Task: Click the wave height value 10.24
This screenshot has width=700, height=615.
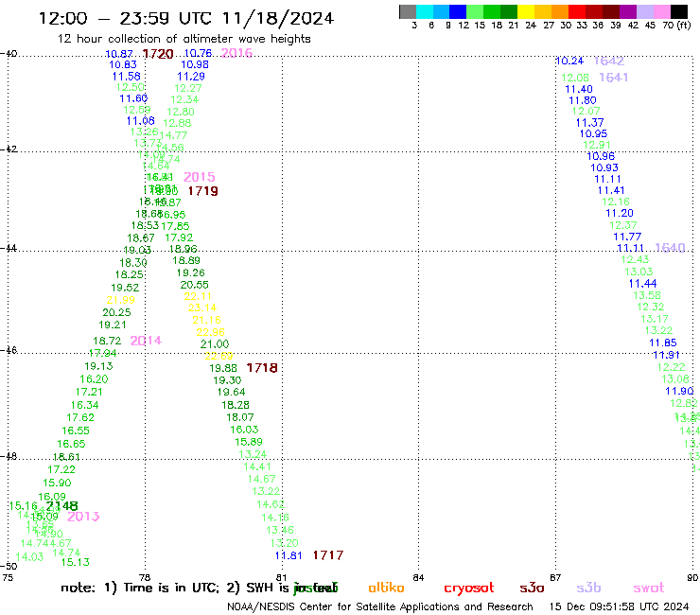Action: pos(569,61)
